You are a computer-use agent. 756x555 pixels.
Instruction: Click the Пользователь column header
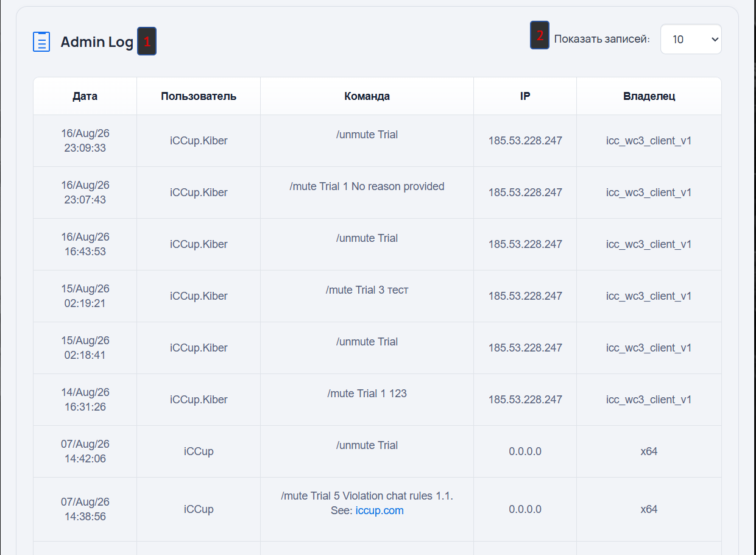click(199, 96)
